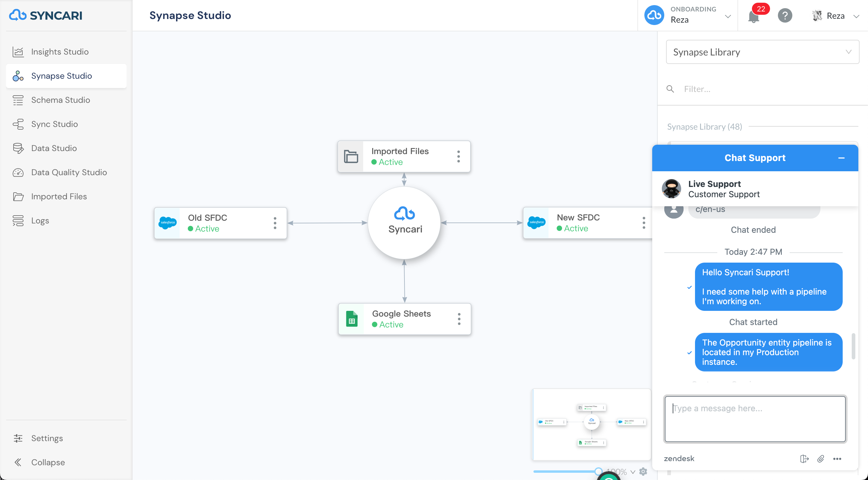
Task: Click the Reza user avatar
Action: [817, 15]
